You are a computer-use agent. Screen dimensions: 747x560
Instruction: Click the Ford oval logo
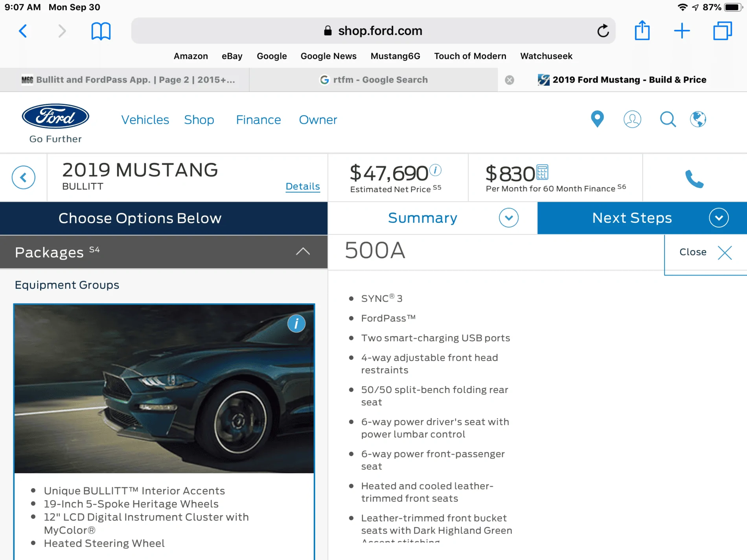tap(55, 116)
